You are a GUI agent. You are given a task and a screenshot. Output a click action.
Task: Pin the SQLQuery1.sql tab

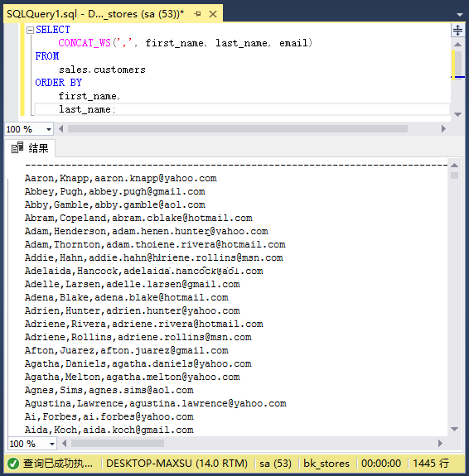(197, 14)
